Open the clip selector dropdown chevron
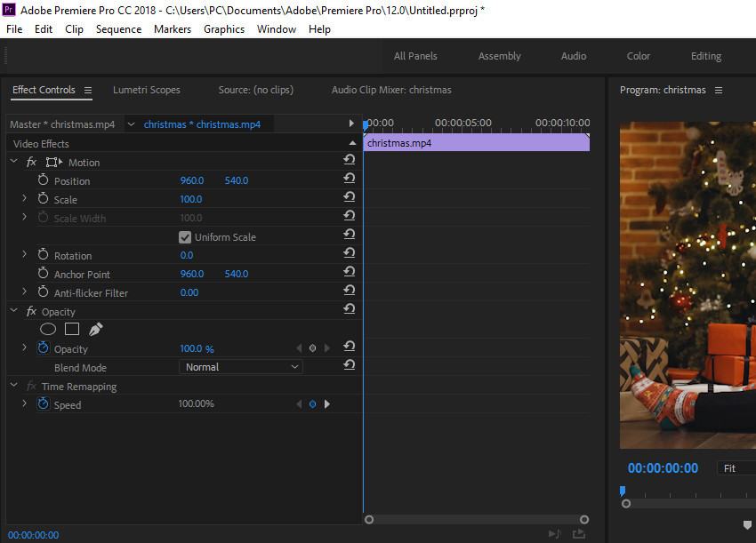 click(131, 124)
